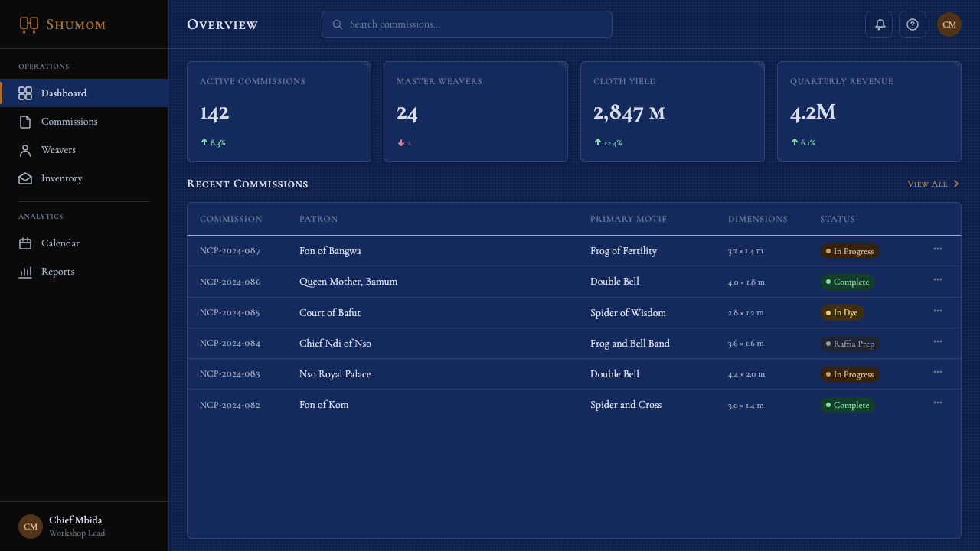Viewport: 980px width, 551px height.
Task: Open Weavers page in sidebar
Action: click(x=84, y=150)
